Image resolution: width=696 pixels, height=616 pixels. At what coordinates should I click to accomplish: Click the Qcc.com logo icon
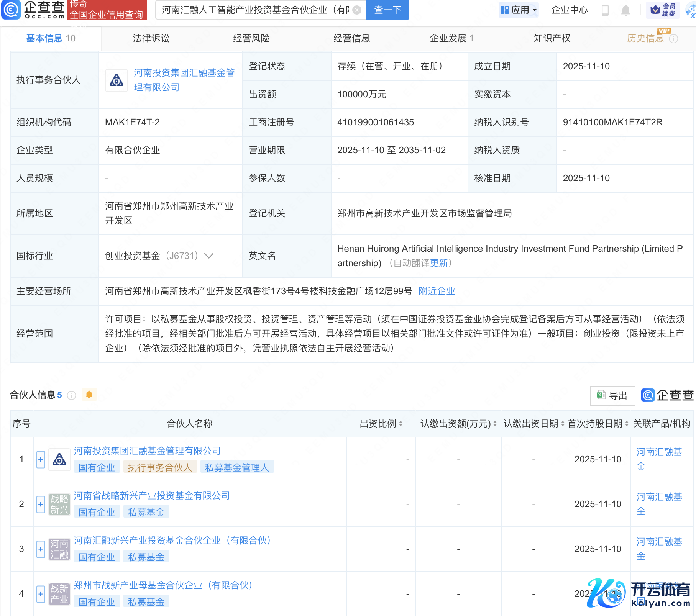click(x=11, y=10)
